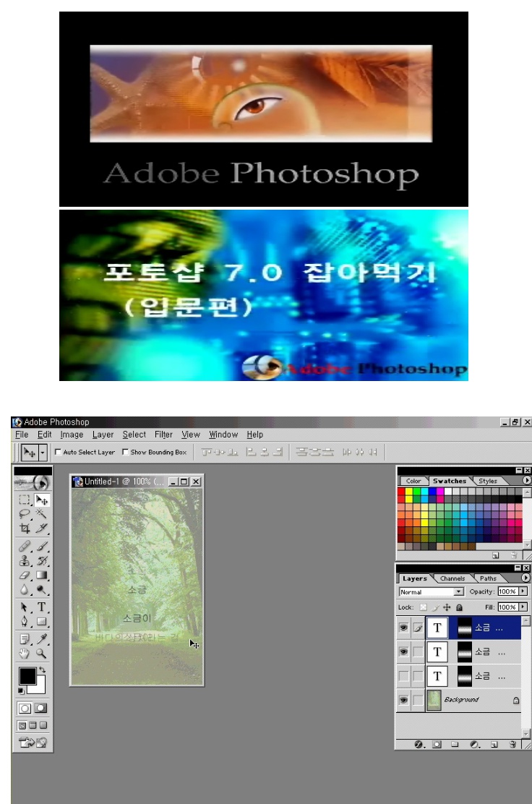The width and height of the screenshot is (532, 804).
Task: Toggle Lock transparent pixels in Layers palette
Action: coord(424,607)
